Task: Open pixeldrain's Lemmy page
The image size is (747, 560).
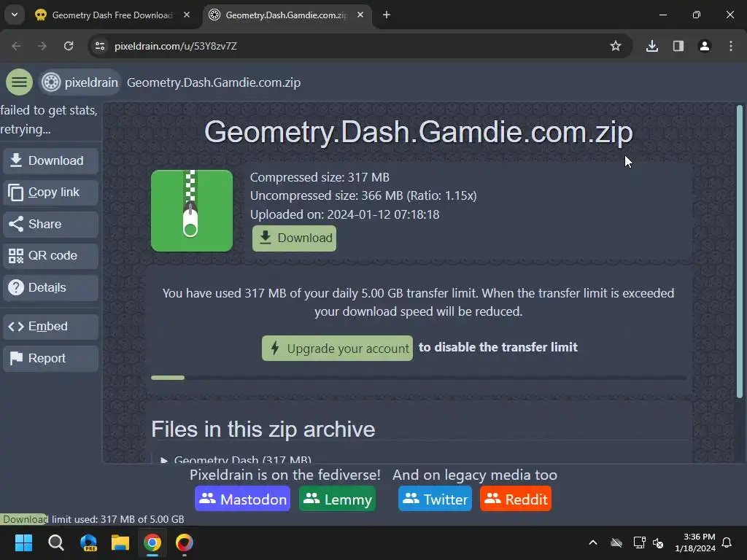Action: point(337,499)
